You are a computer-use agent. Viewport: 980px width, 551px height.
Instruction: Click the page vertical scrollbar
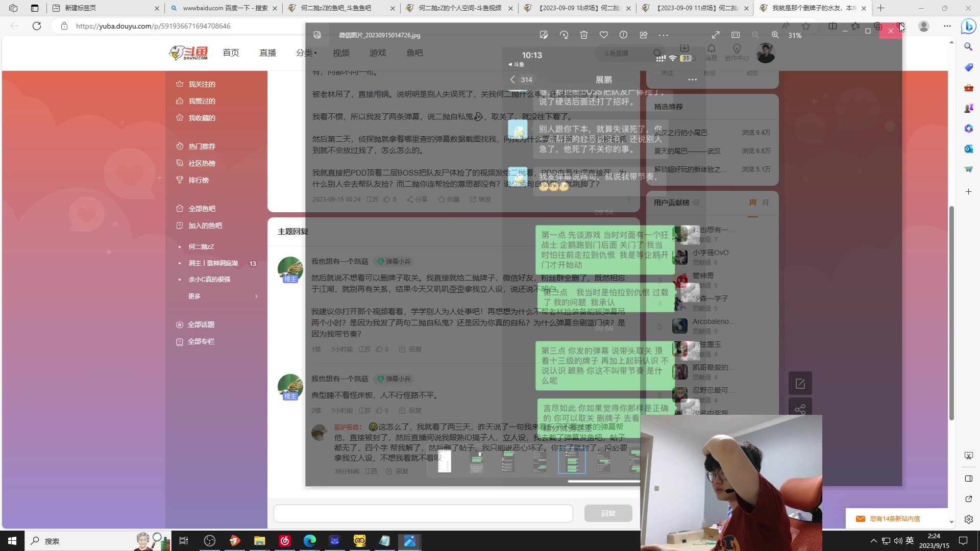coord(951,312)
